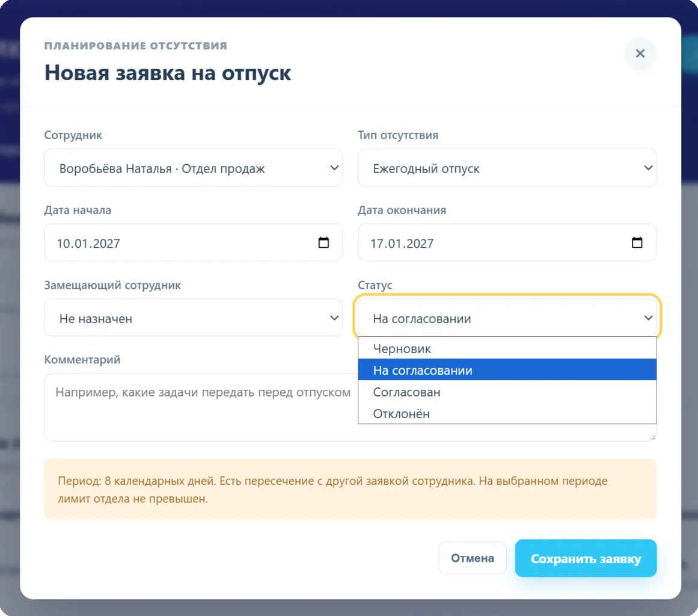Click the Новая заявка на отпуск heading

(x=167, y=73)
